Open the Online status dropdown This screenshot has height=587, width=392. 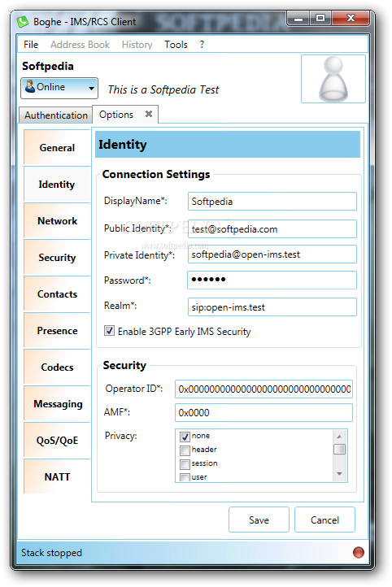click(x=59, y=88)
